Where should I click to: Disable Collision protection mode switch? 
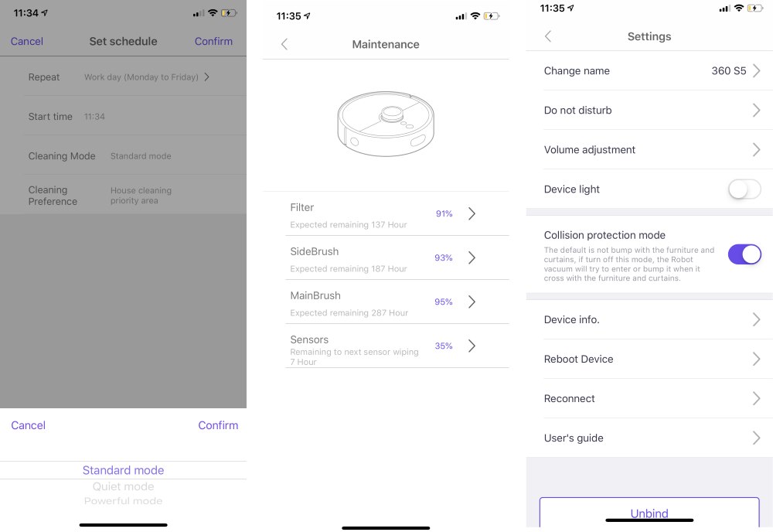744,254
